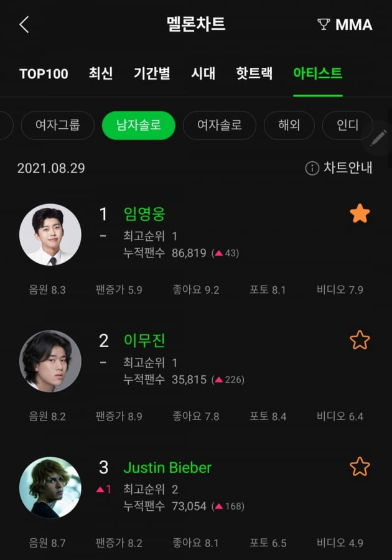The image size is (392, 560).
Task: Open the MMA trophy icon
Action: tap(324, 25)
